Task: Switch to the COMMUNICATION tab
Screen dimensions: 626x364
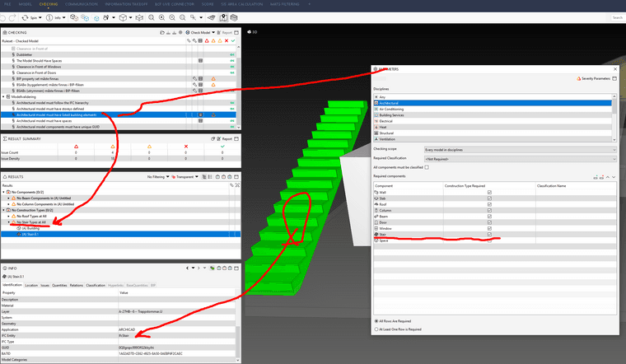Action: pyautogui.click(x=82, y=4)
